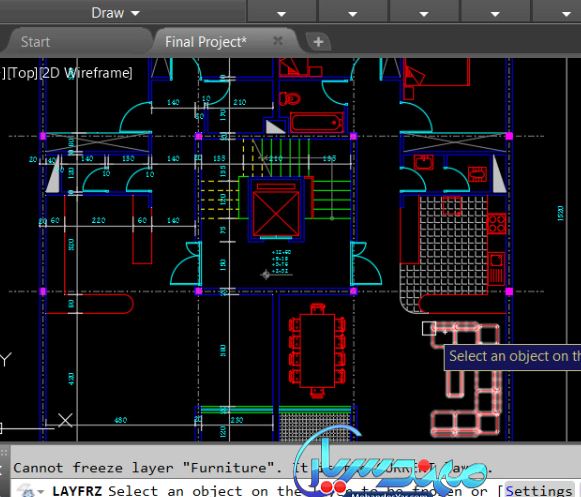Choose the Settings option in command line
This screenshot has width=581, height=497.
pos(538,490)
